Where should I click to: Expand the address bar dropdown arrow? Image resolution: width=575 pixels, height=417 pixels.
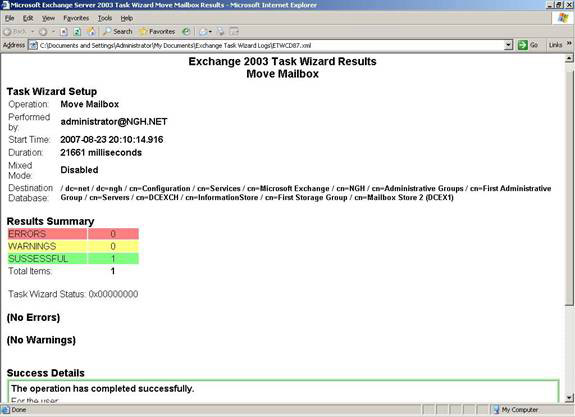point(508,45)
